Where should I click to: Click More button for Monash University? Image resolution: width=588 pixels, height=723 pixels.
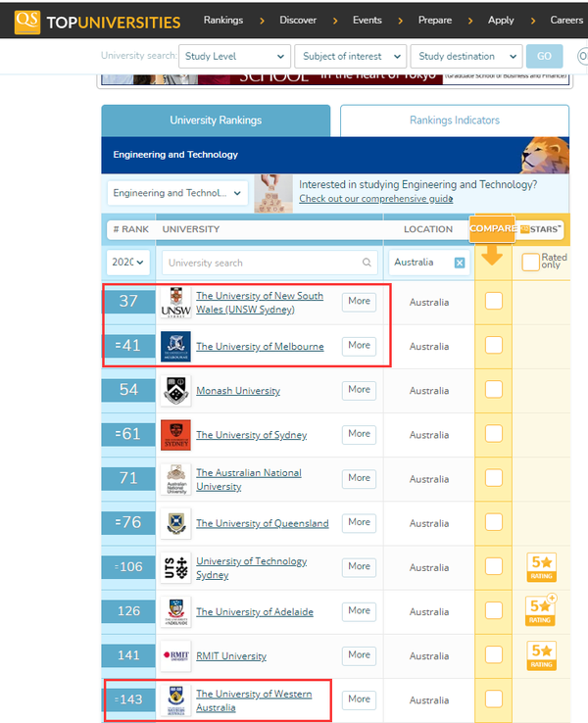[x=360, y=390]
